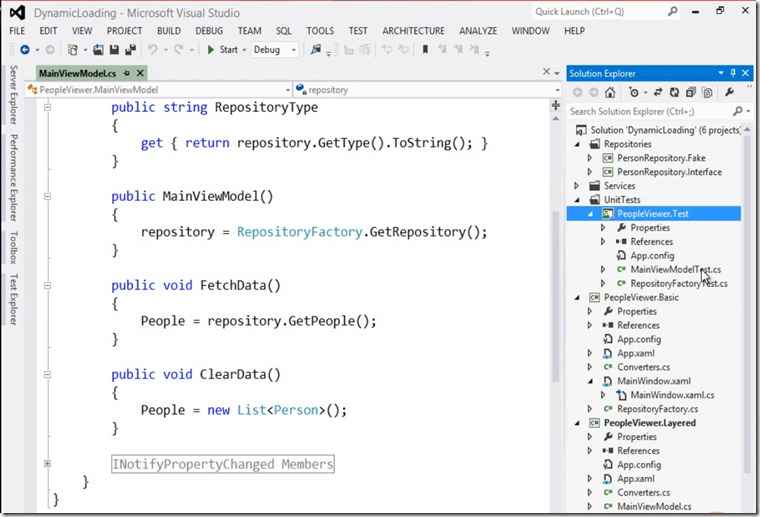
Task: Click Pending Changes Filter clock icon
Action: [633, 92]
